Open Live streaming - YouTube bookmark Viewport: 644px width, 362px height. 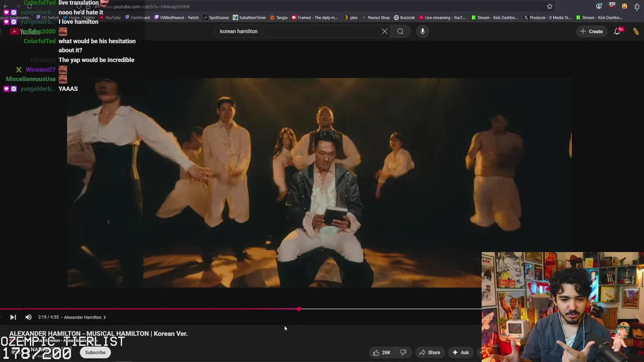pyautogui.click(x=442, y=18)
